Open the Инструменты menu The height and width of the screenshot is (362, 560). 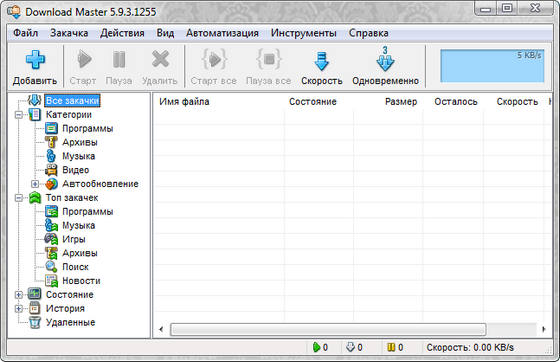(304, 33)
